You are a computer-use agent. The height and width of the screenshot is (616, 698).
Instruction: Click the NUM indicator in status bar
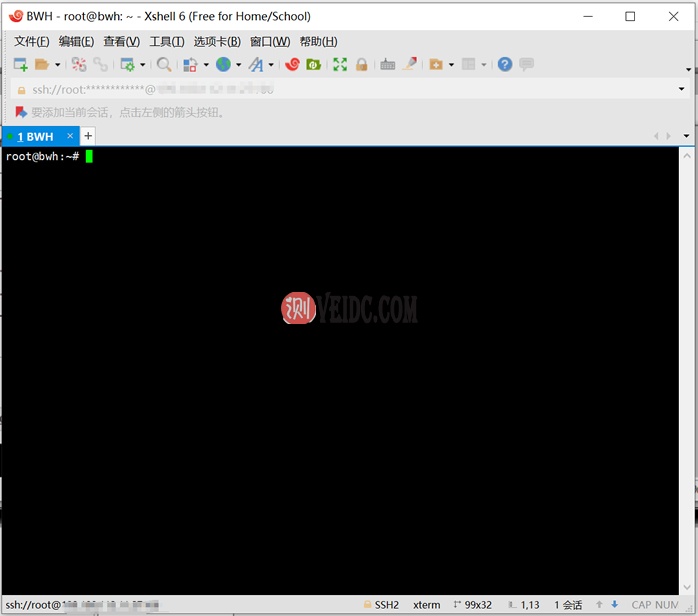pos(667,605)
